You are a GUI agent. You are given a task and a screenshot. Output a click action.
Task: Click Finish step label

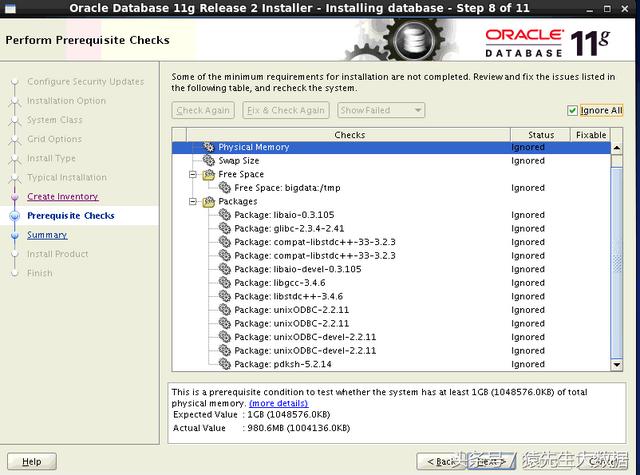pyautogui.click(x=40, y=273)
